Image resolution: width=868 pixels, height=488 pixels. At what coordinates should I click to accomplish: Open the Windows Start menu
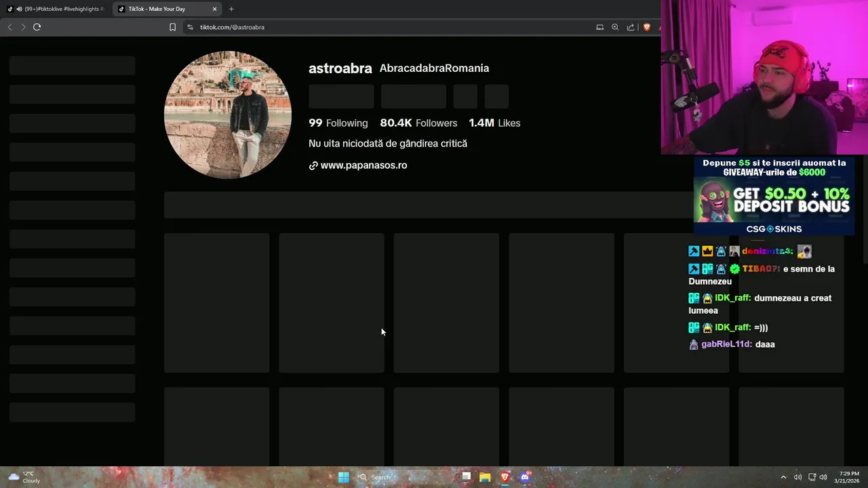click(x=344, y=477)
